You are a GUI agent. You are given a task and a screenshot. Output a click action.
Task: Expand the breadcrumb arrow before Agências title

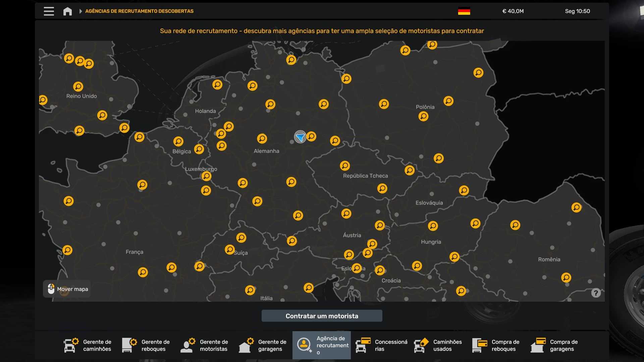coord(80,11)
